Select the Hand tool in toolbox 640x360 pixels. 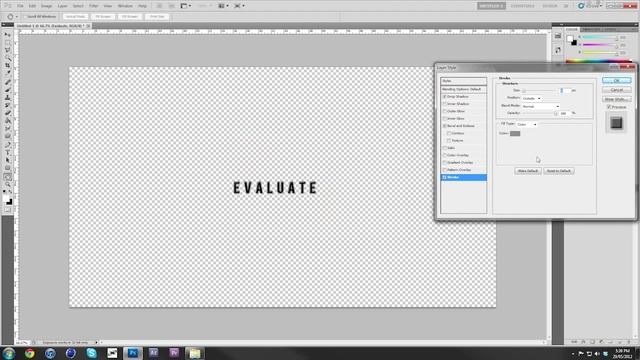coord(8,177)
